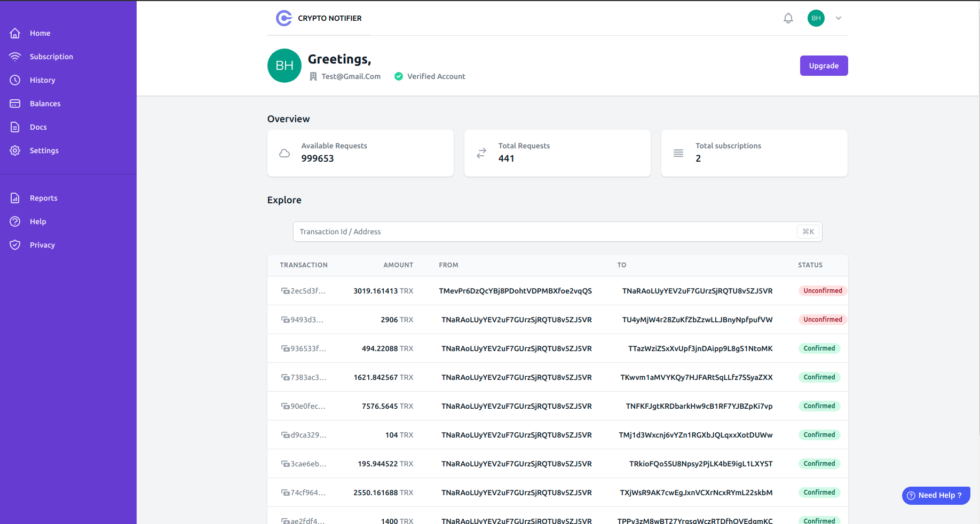Click the notification bell icon

tap(788, 18)
